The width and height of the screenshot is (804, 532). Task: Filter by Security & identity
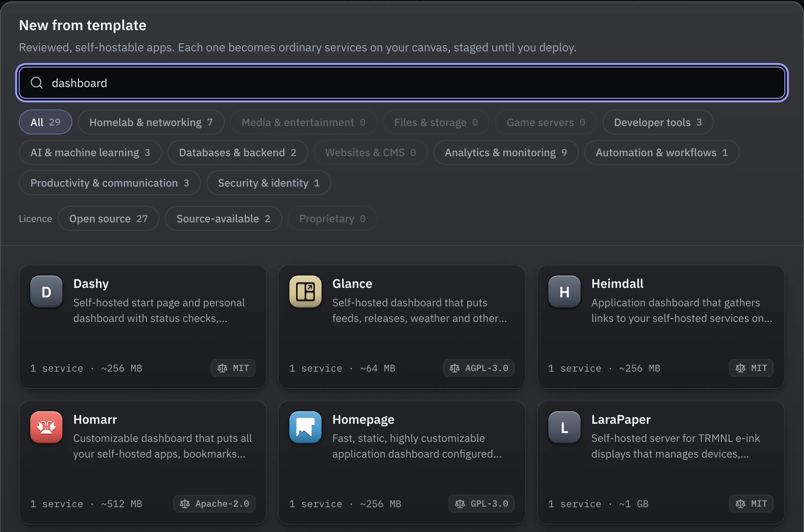269,183
